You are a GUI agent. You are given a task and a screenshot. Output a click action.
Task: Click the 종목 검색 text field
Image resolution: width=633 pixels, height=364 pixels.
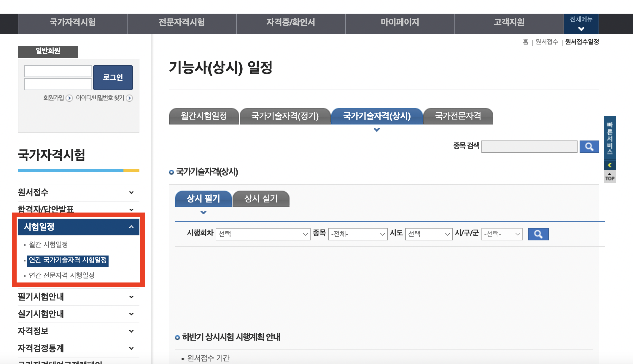(x=529, y=147)
